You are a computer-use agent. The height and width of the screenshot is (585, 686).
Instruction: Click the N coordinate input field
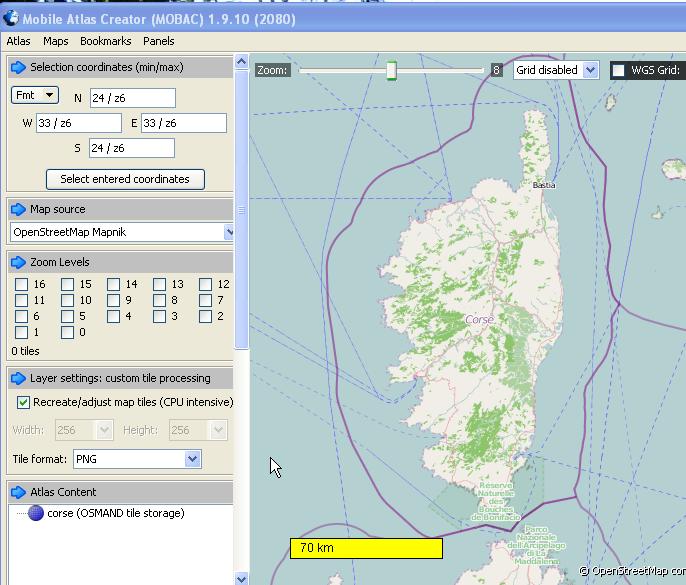click(x=133, y=98)
